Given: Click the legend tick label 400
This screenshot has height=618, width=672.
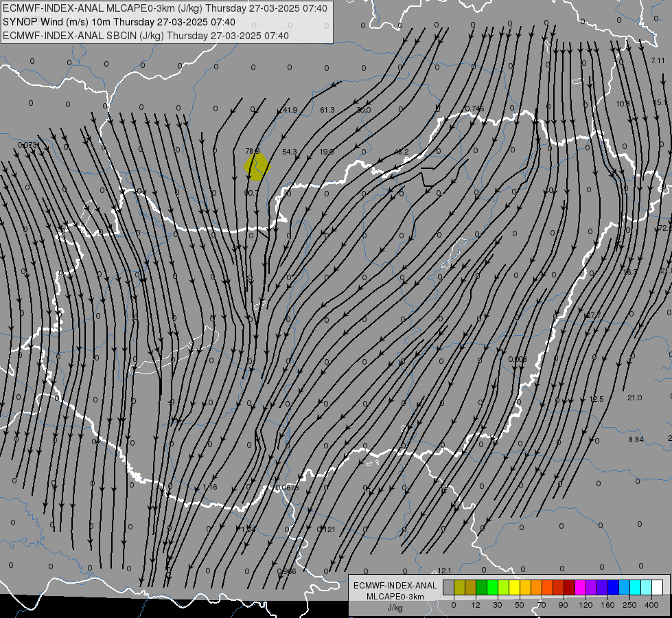Looking at the screenshot, I should pos(651,605).
